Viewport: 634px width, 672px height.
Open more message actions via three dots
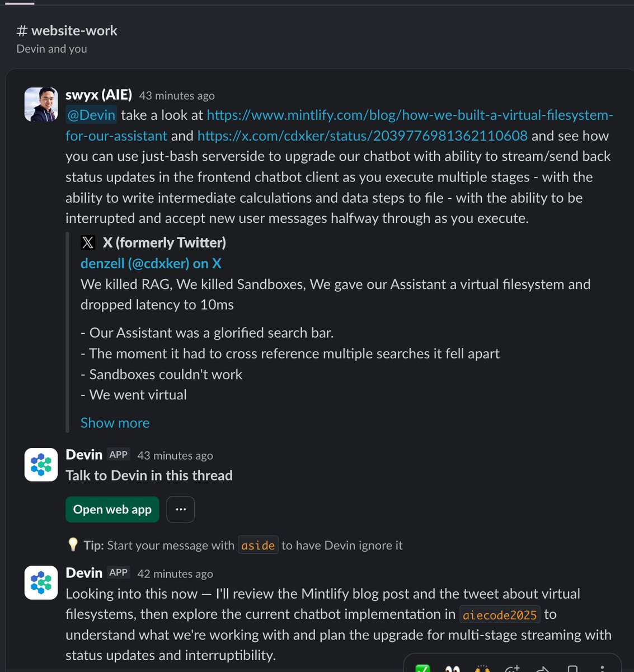[603, 668]
